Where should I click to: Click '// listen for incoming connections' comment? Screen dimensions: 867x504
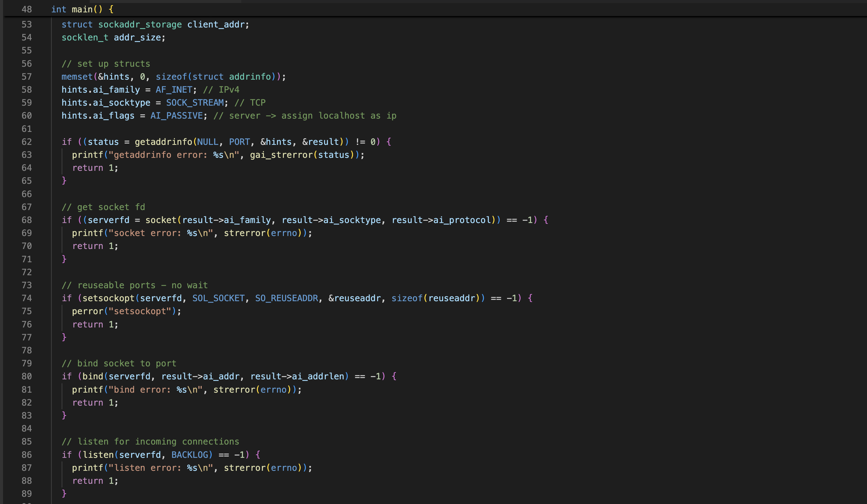click(x=150, y=442)
